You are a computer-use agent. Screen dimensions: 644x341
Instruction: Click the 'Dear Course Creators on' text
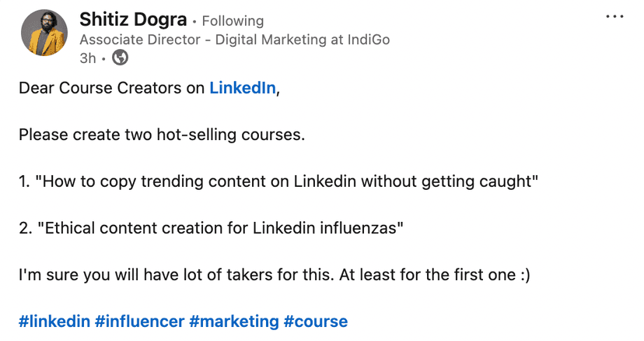pos(111,88)
